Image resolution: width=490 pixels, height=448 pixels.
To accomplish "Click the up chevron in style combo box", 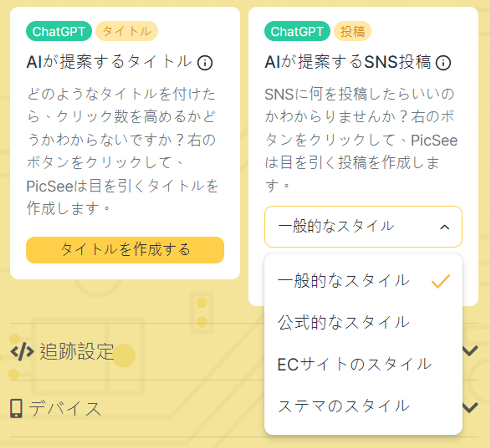I will (x=444, y=227).
